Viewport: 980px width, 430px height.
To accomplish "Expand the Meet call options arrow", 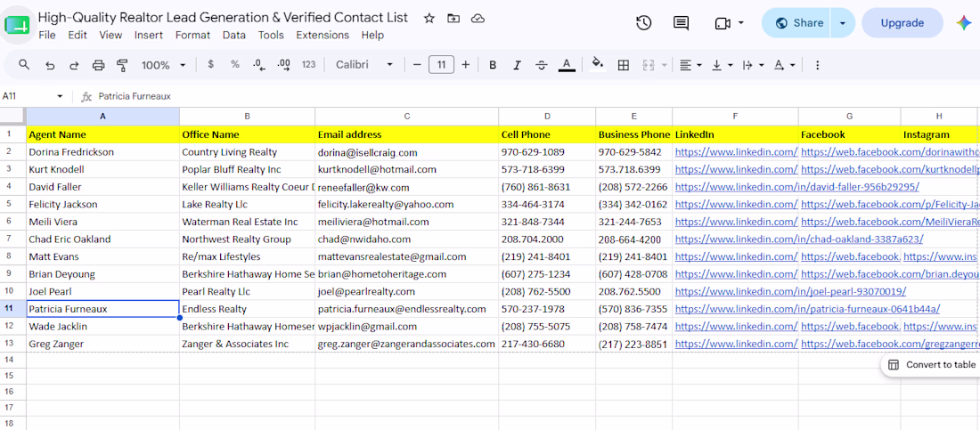I will pyautogui.click(x=741, y=23).
